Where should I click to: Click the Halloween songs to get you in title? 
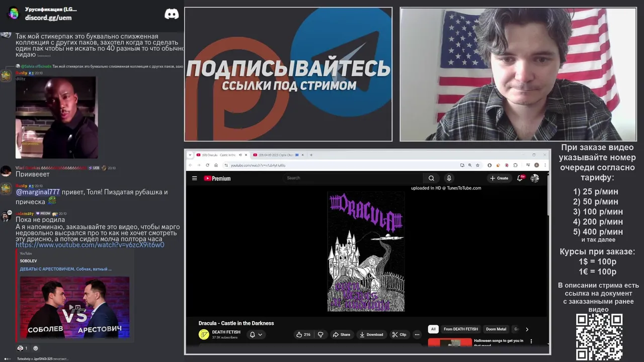click(x=499, y=340)
